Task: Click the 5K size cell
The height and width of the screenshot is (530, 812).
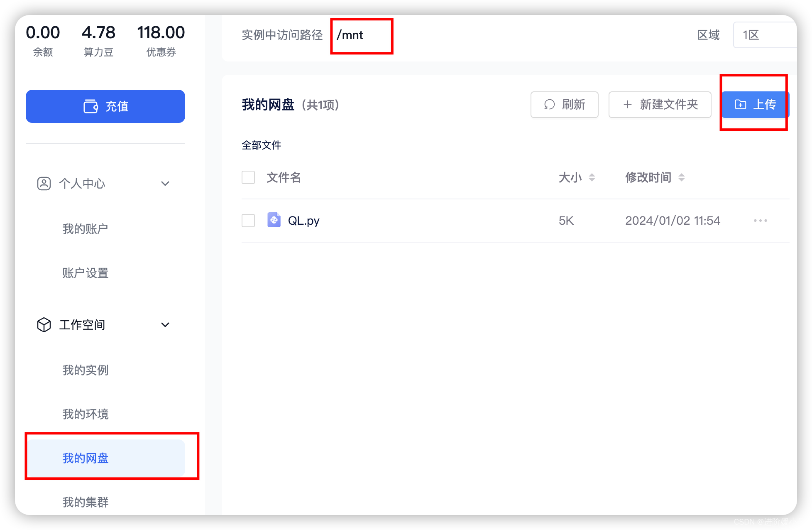Action: [x=566, y=221]
